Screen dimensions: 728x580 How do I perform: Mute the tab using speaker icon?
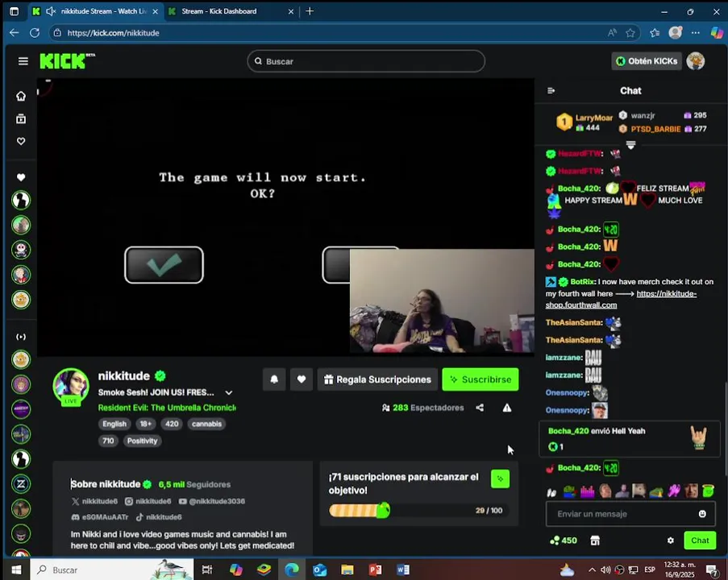point(51,11)
